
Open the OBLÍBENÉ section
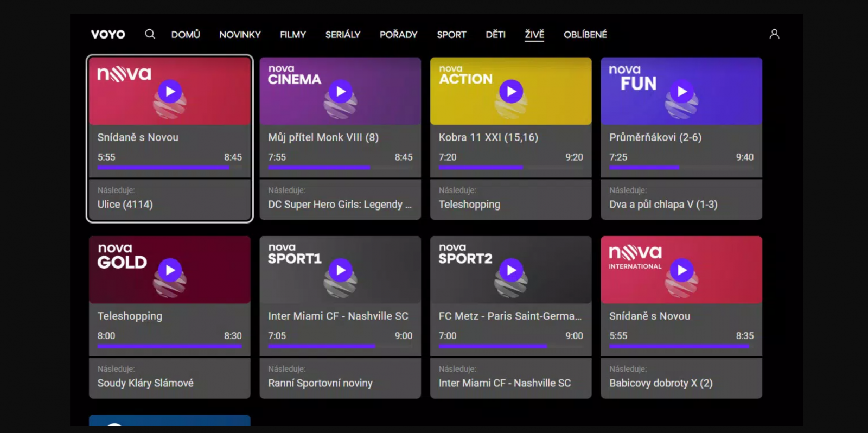pyautogui.click(x=585, y=34)
